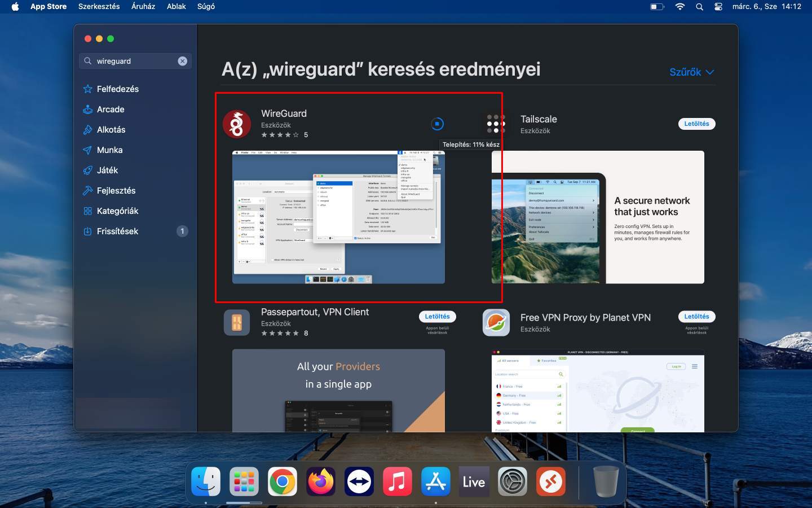Open the Apple menu
This screenshot has height=508, width=812.
click(15, 7)
